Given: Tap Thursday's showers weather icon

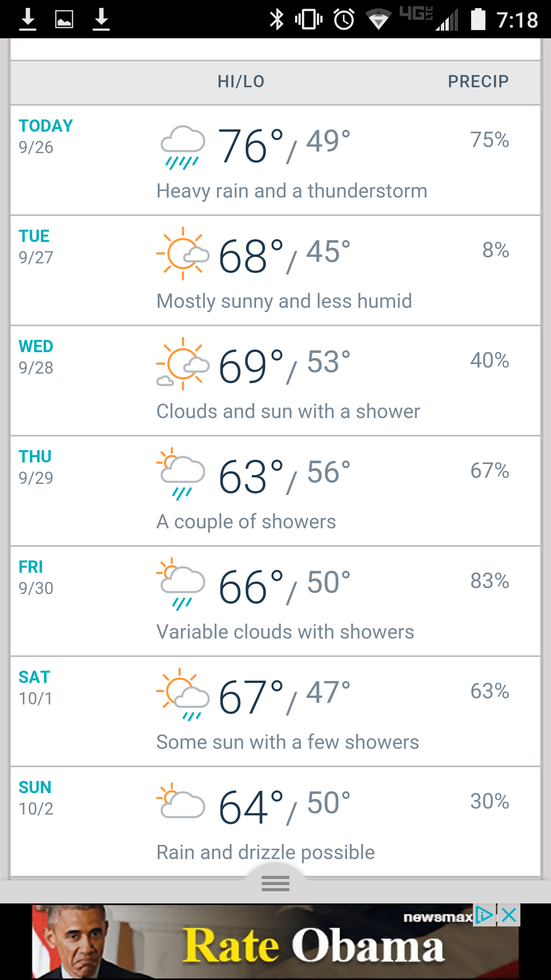Looking at the screenshot, I should click(181, 474).
